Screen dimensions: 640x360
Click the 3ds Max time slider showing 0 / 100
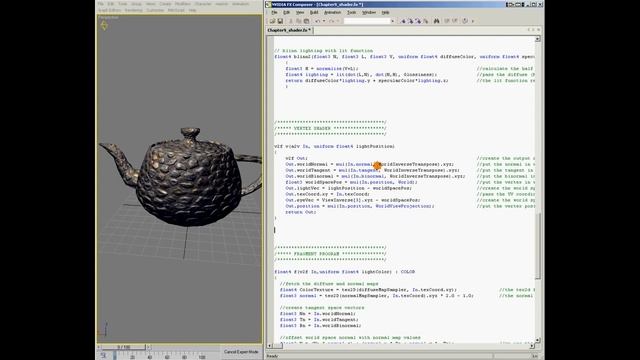(x=124, y=347)
